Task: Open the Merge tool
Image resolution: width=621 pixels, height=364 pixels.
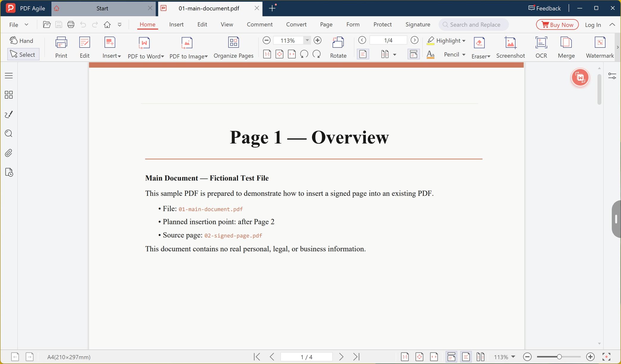Action: [566, 47]
